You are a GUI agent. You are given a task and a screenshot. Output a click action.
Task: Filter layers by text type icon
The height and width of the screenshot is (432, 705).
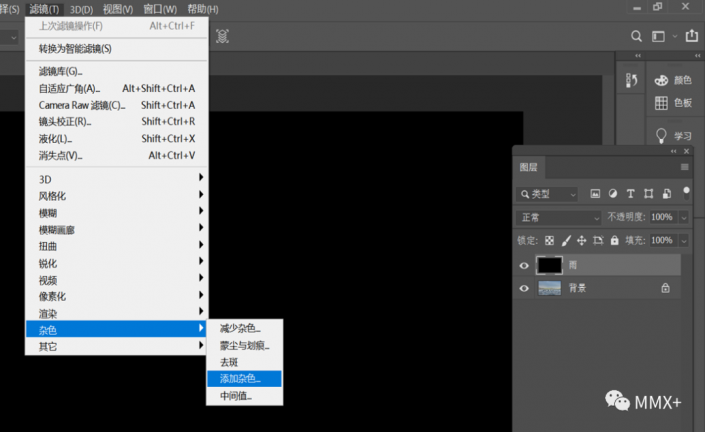pyautogui.click(x=630, y=193)
